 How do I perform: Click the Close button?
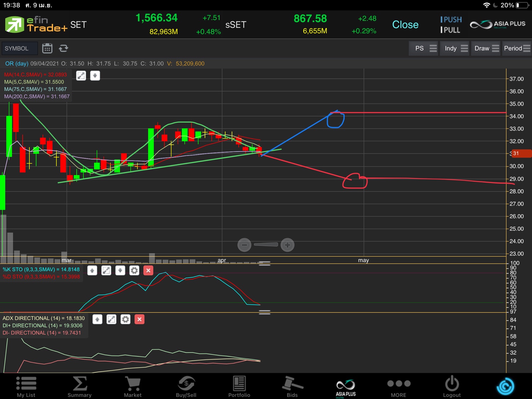click(x=405, y=24)
